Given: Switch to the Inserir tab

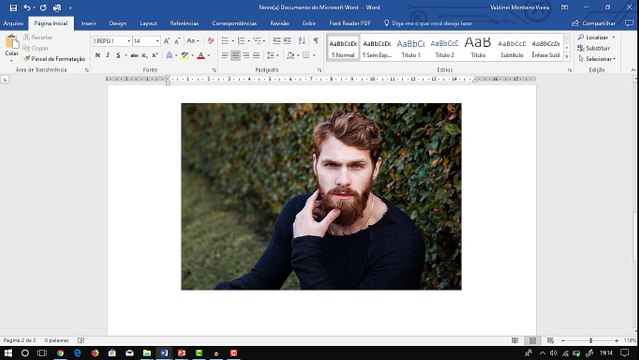Looking at the screenshot, I should (x=88, y=23).
